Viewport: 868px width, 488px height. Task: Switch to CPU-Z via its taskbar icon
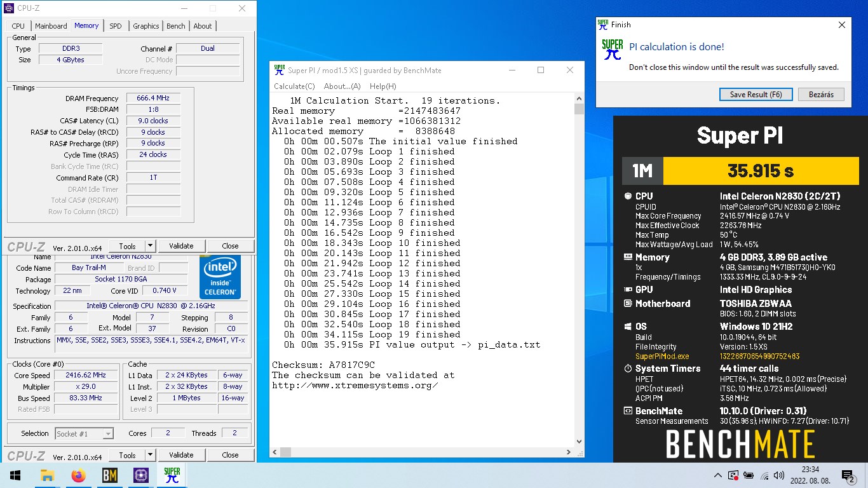(x=140, y=475)
